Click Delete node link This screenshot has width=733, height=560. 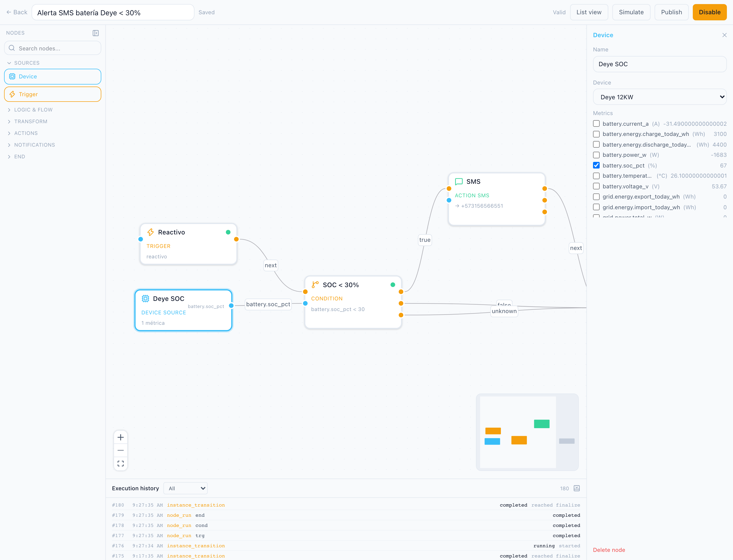pyautogui.click(x=609, y=550)
